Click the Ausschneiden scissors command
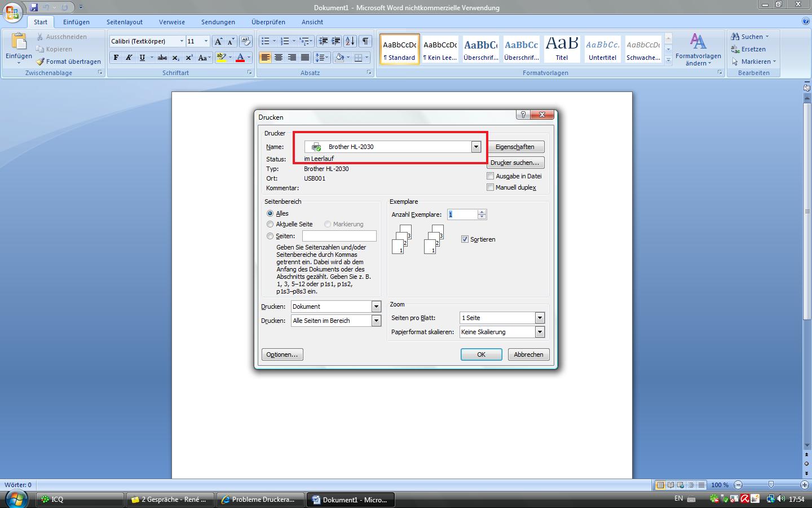Screen dimensions: 812x508 click(61, 37)
